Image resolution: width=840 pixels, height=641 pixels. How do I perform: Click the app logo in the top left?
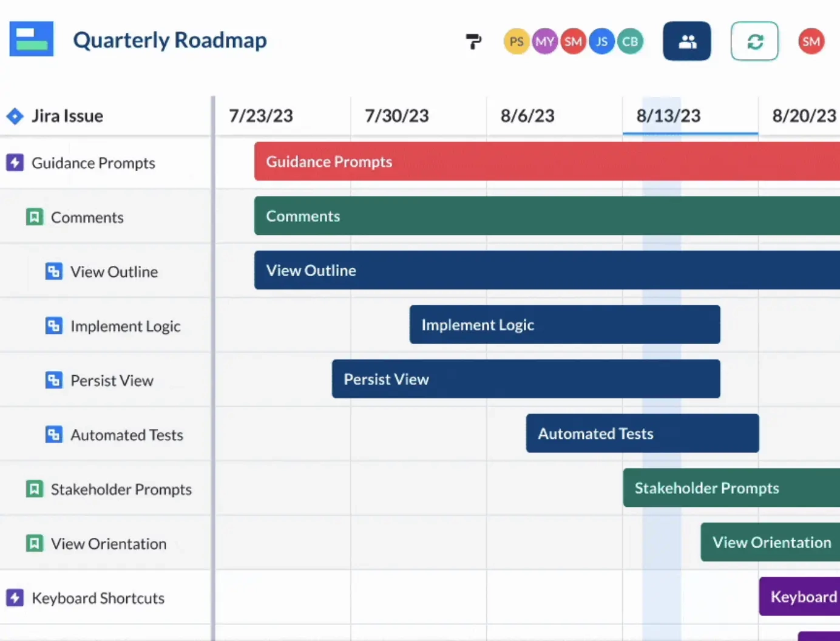coord(31,38)
